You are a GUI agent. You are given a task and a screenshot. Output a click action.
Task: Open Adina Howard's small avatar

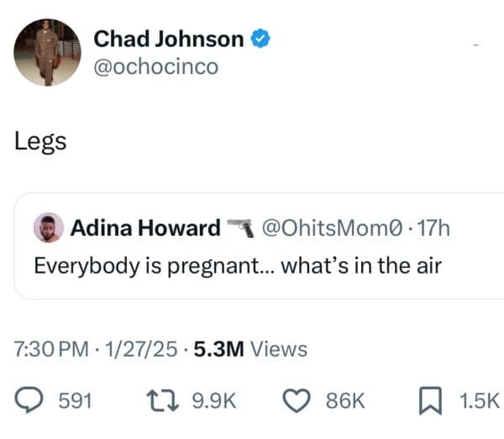pyautogui.click(x=48, y=227)
